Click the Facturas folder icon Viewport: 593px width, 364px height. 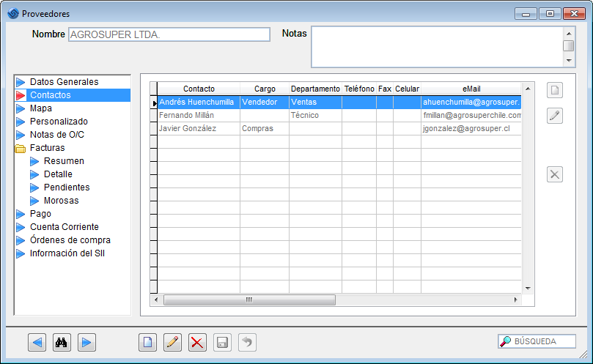21,148
